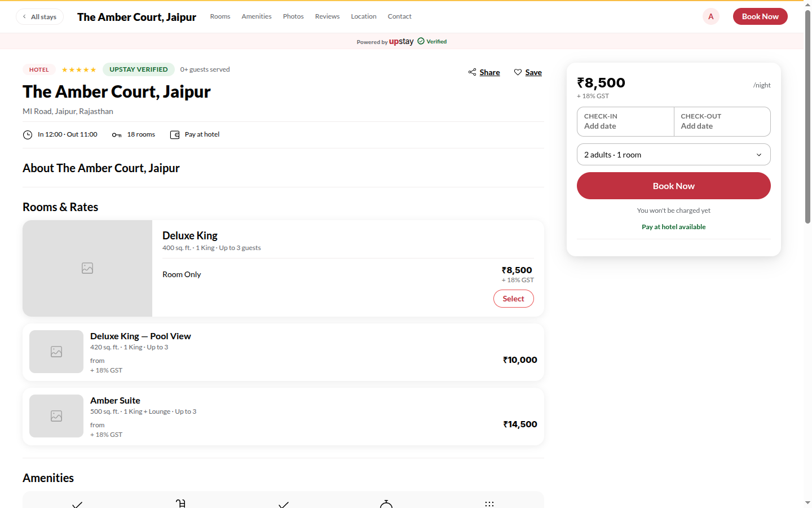Click the page vertical scrollbar

click(x=807, y=116)
